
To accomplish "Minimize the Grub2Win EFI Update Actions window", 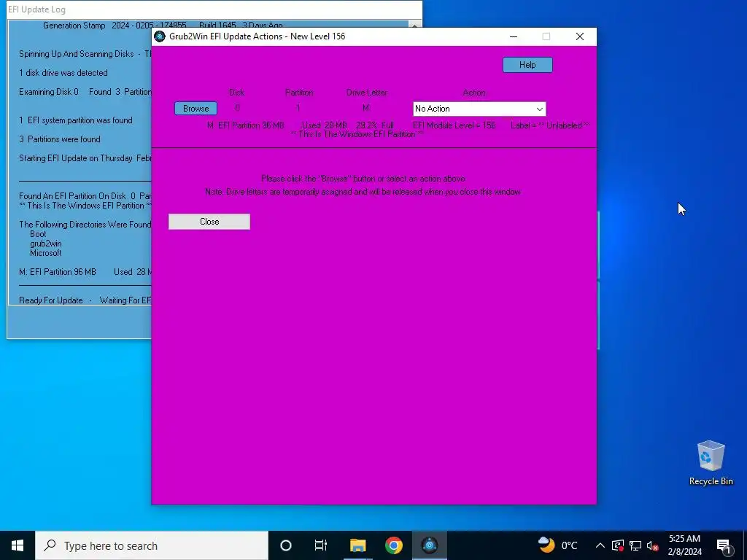I will pos(514,36).
